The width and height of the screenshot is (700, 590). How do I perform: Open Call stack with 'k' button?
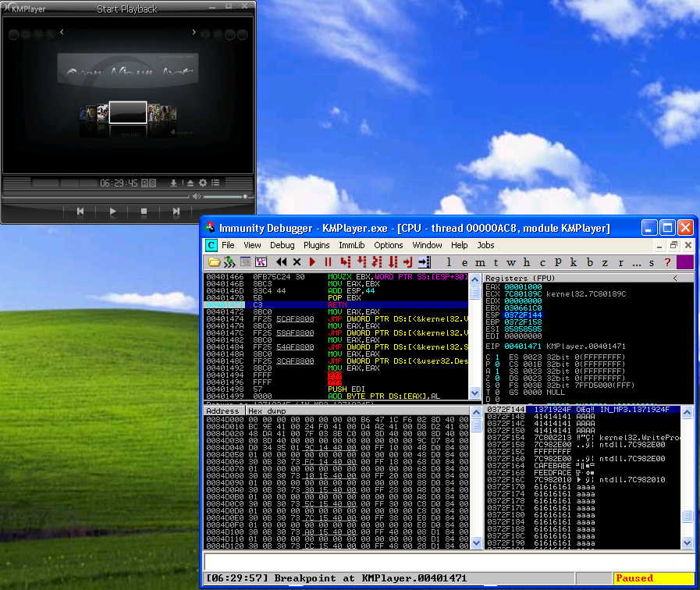tap(574, 262)
